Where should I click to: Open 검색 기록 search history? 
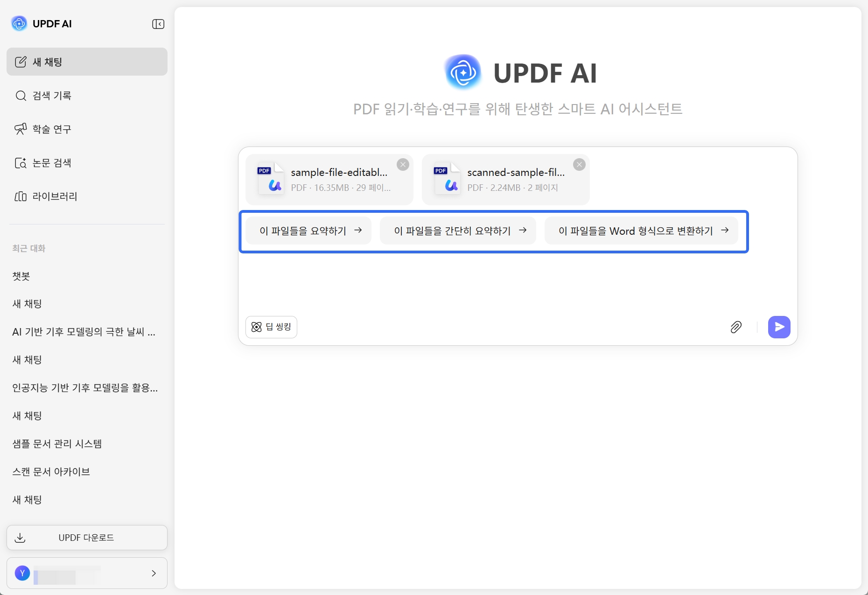87,95
